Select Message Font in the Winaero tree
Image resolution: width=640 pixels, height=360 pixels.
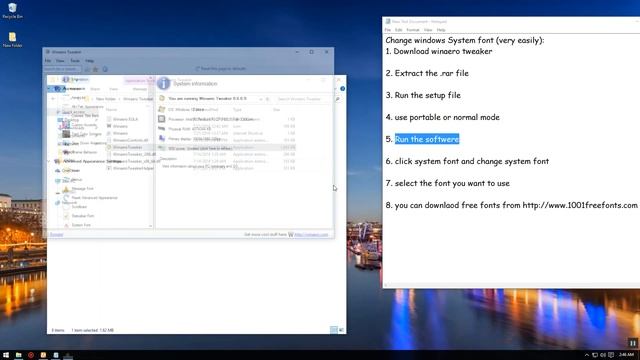point(82,189)
